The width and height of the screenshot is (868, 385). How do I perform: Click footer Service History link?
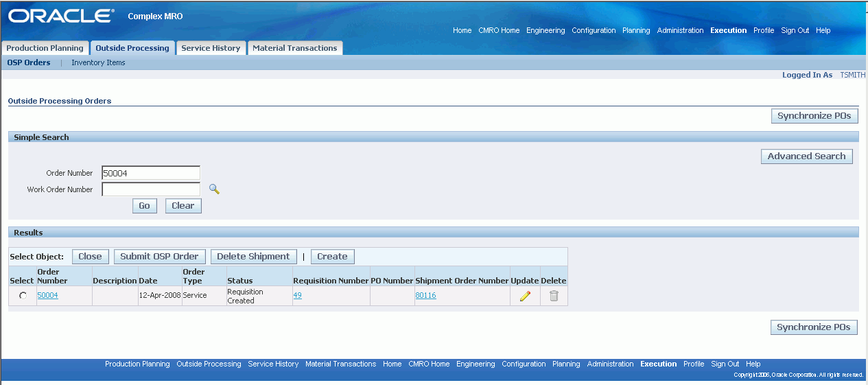pyautogui.click(x=273, y=364)
